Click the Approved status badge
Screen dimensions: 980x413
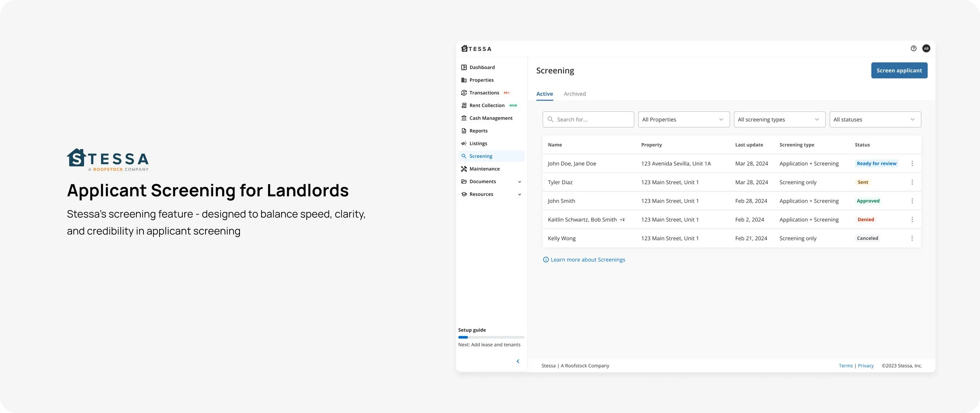click(868, 201)
